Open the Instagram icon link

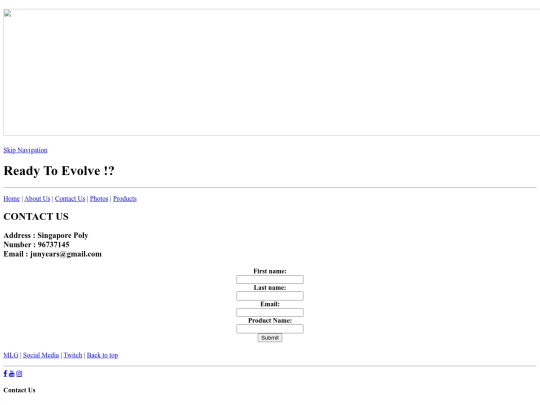pyautogui.click(x=19, y=374)
